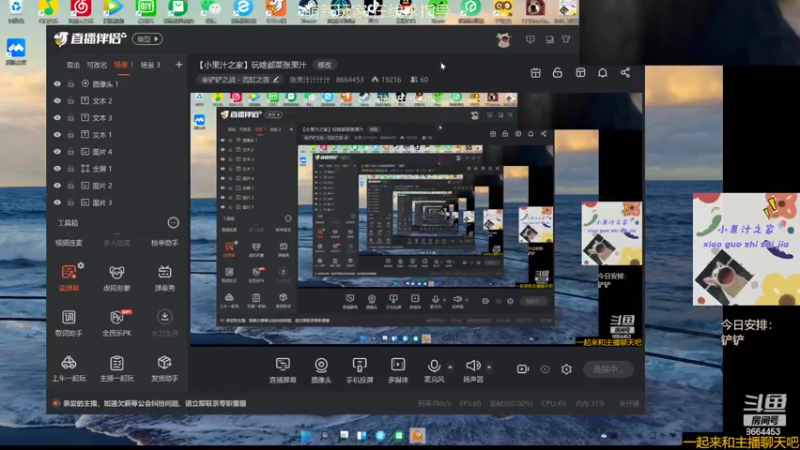Image resolution: width=800 pixels, height=450 pixels.
Task: Open 读弹幕 settings gear badge
Action: click(x=81, y=265)
